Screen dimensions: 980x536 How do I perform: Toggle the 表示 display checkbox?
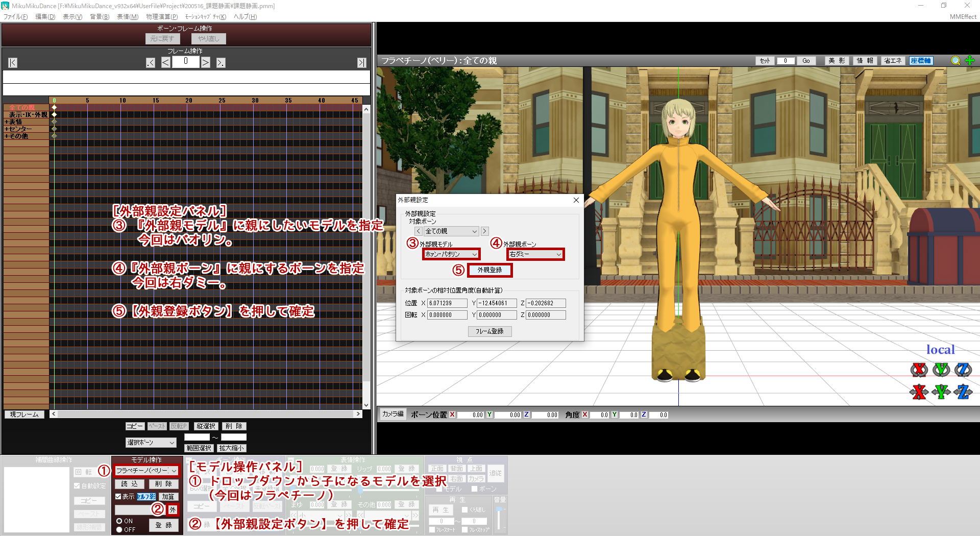(x=118, y=496)
